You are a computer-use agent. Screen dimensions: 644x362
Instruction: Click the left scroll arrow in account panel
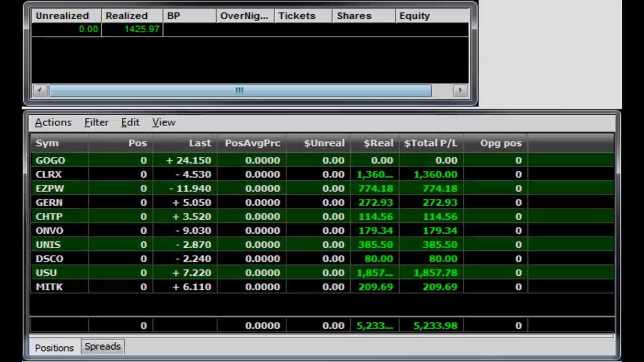tap(40, 90)
